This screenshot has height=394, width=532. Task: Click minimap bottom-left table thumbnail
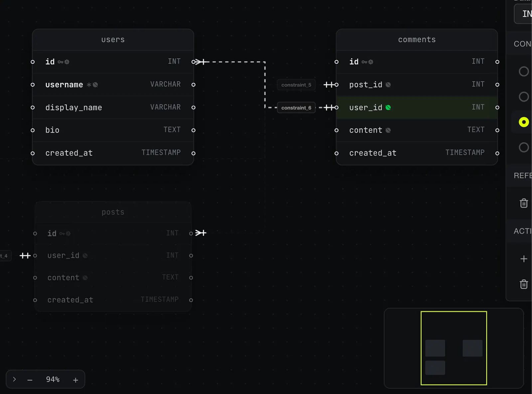click(x=435, y=368)
